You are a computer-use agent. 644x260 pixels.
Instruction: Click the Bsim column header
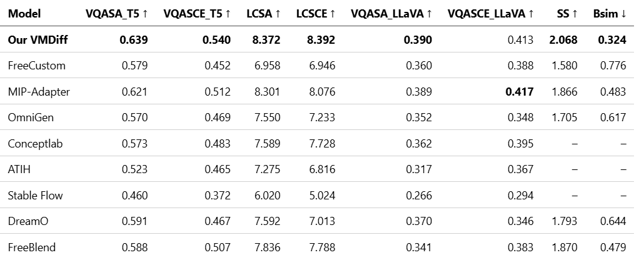coord(609,13)
